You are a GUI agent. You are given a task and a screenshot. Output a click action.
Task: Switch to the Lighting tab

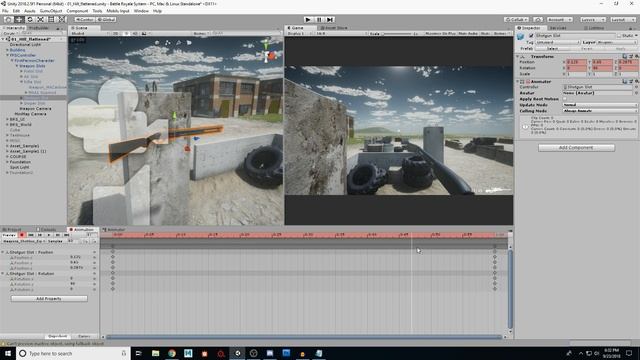[x=595, y=28]
